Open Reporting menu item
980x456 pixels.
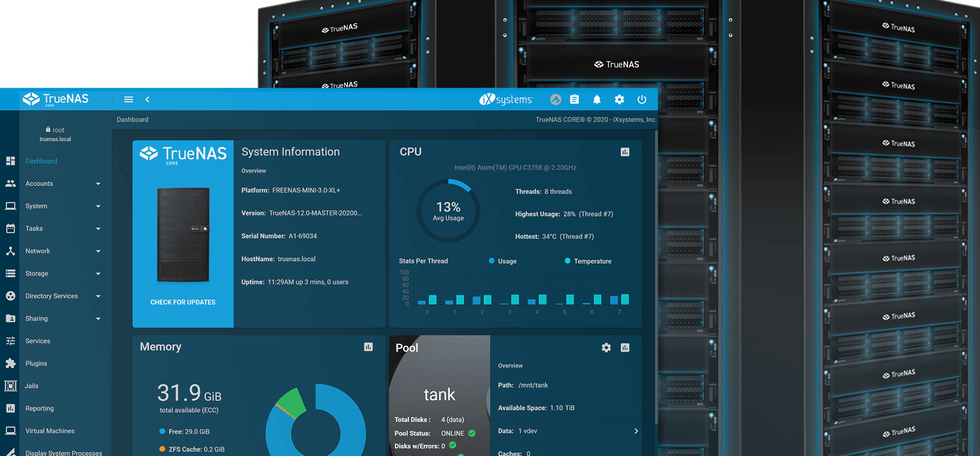tap(39, 409)
